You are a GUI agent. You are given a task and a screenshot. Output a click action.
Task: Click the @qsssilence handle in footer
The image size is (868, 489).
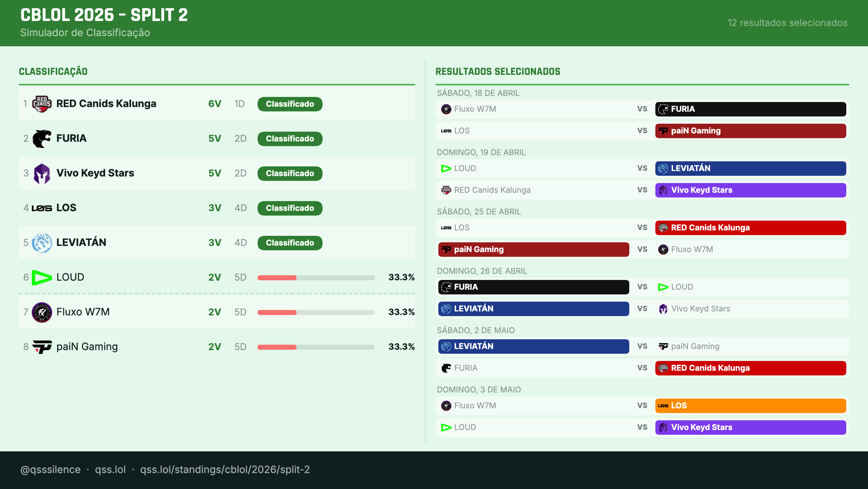point(50,469)
